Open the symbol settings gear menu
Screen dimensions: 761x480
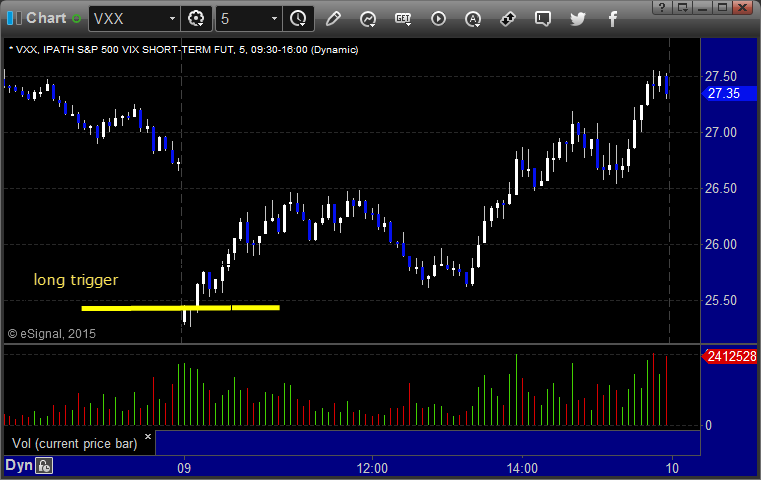(196, 19)
